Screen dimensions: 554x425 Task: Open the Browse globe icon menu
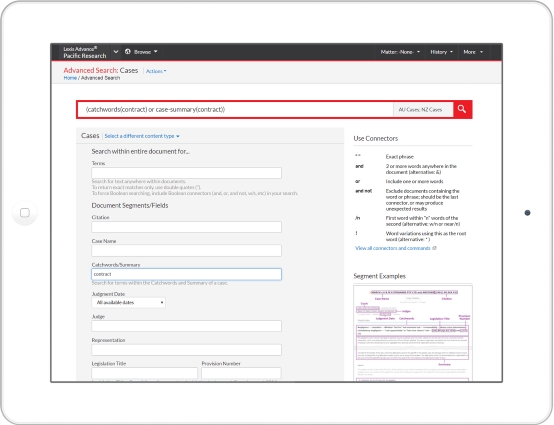click(x=141, y=52)
